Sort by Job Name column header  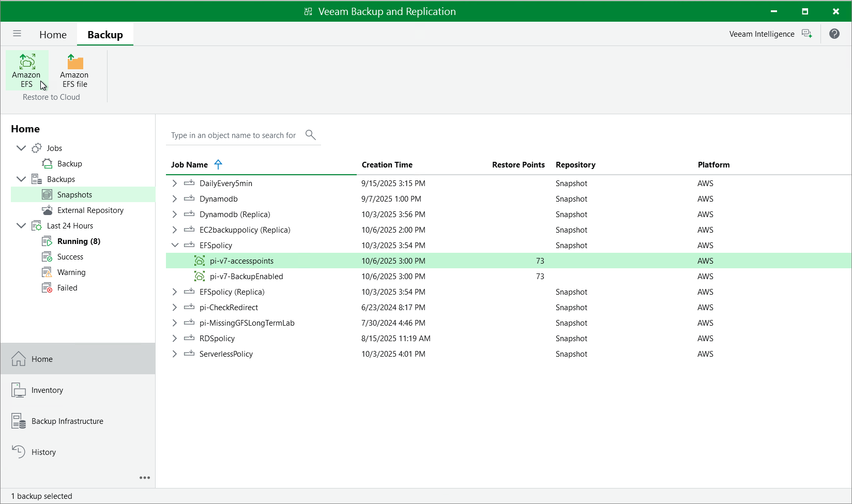pos(189,165)
